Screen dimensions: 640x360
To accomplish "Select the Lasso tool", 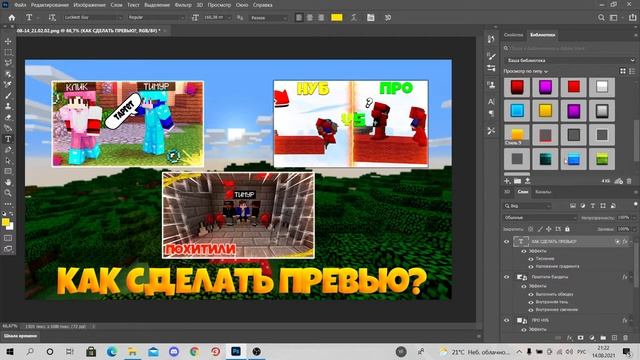I will pyautogui.click(x=8, y=63).
